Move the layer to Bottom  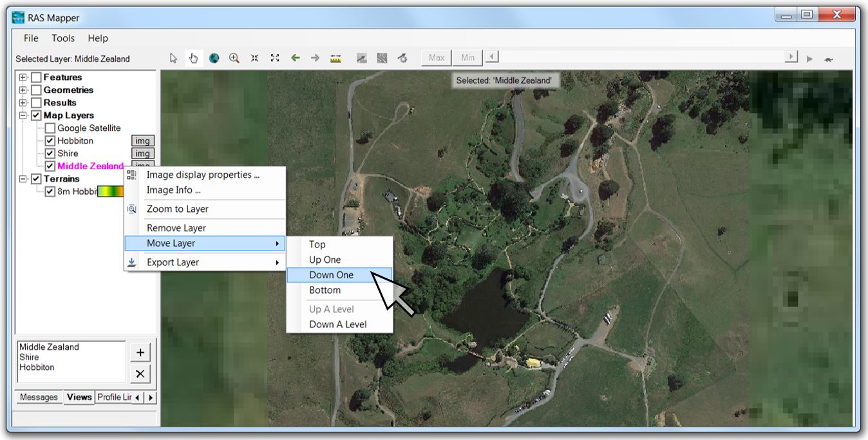[x=339, y=290]
